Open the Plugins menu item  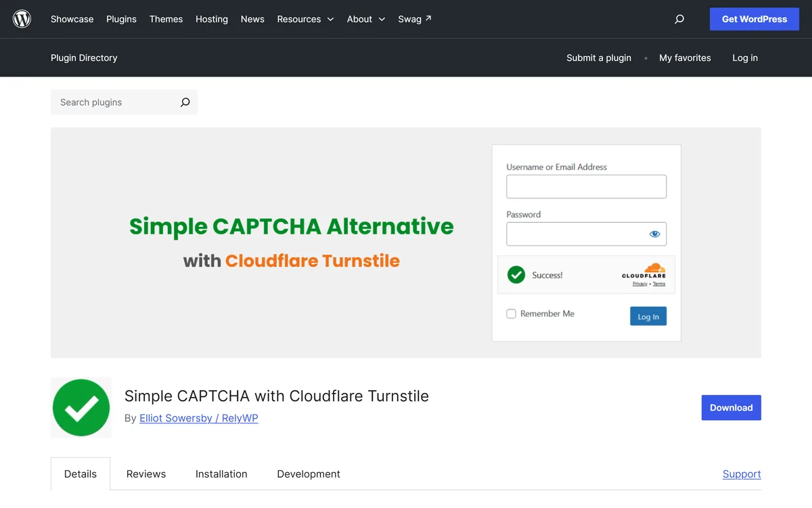(121, 19)
